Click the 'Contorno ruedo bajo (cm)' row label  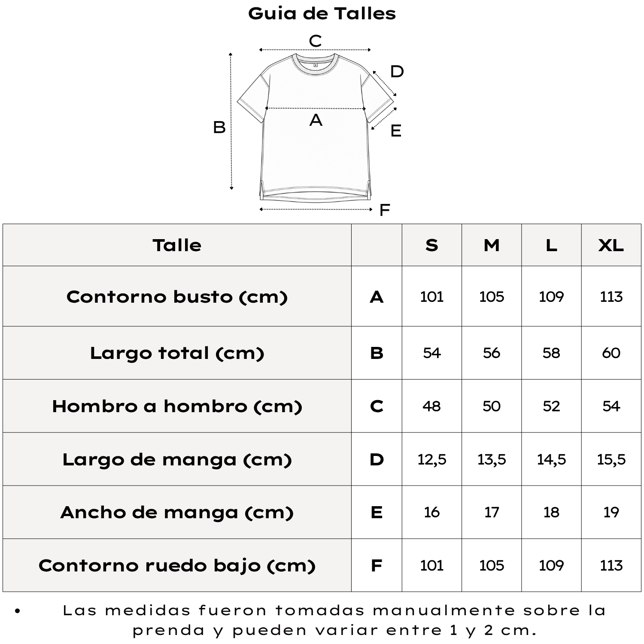(x=177, y=565)
